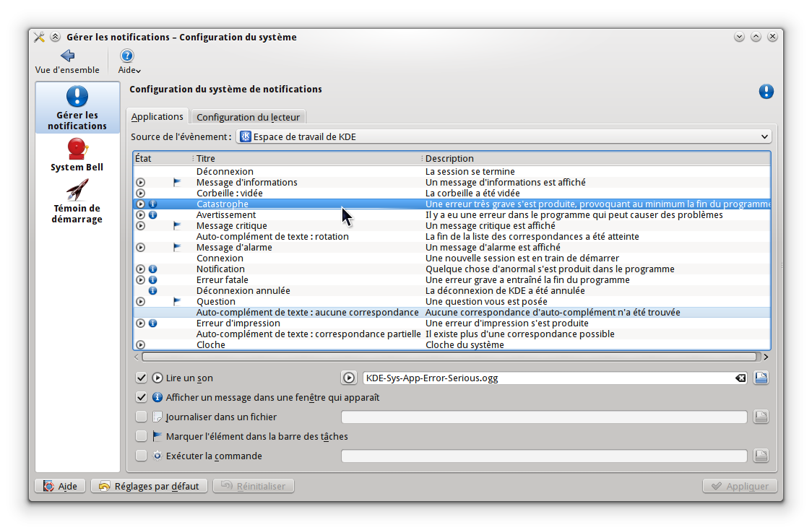
Task: Click the flag icon on Question row
Action: pyautogui.click(x=177, y=302)
